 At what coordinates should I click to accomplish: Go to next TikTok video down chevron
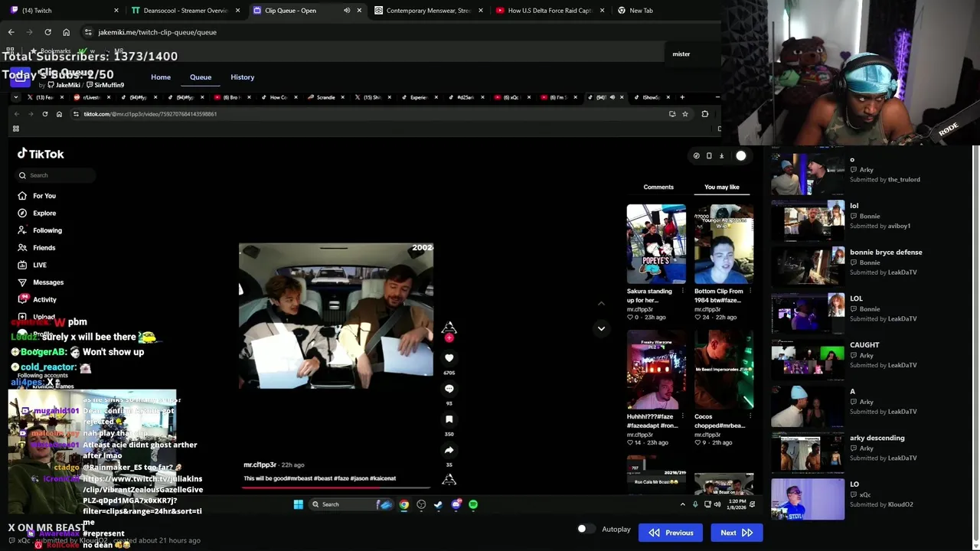click(601, 328)
